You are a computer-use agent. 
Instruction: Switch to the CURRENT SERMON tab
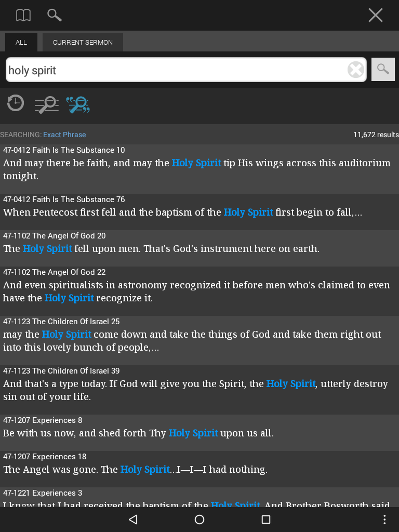[83, 43]
